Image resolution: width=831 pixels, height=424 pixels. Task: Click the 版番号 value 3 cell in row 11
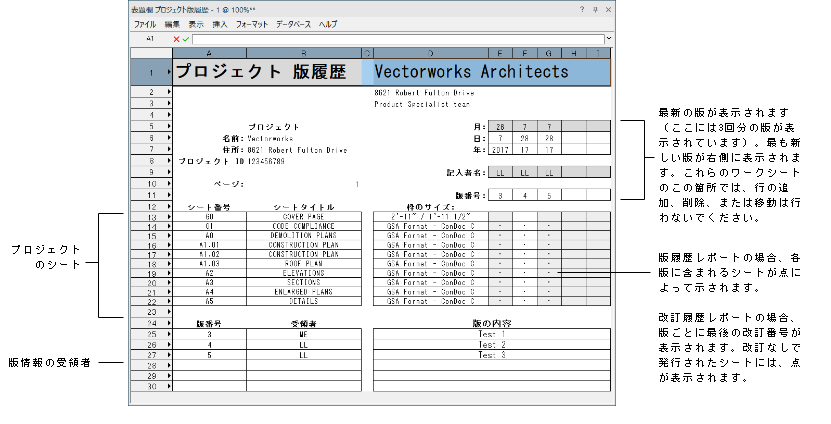click(500, 196)
